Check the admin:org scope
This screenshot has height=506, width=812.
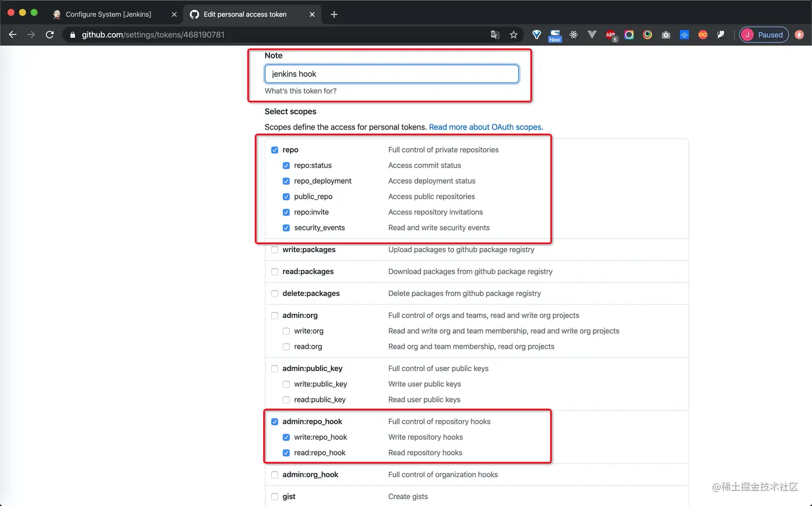coord(274,316)
